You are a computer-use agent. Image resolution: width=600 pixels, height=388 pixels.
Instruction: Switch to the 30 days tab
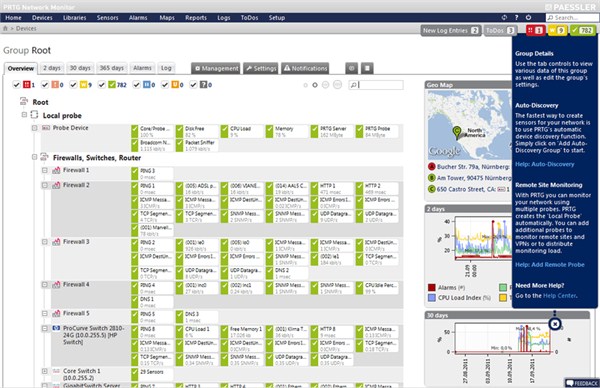click(x=80, y=68)
